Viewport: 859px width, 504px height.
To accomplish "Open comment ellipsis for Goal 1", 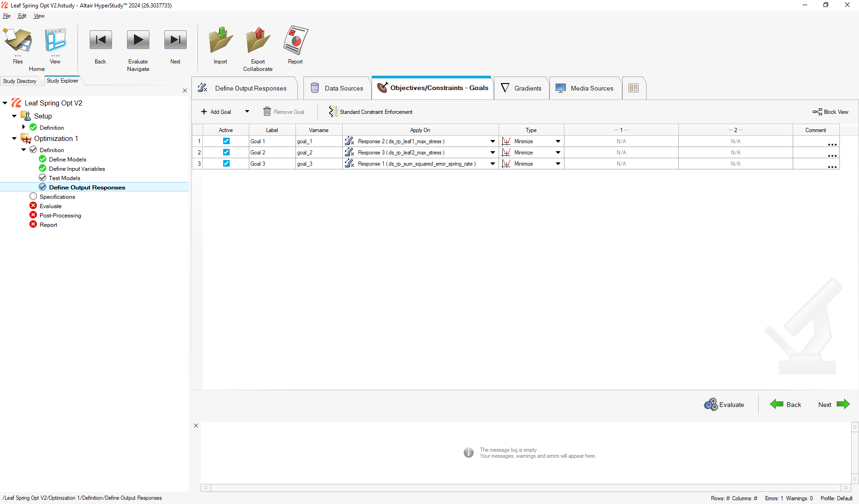I will point(832,144).
